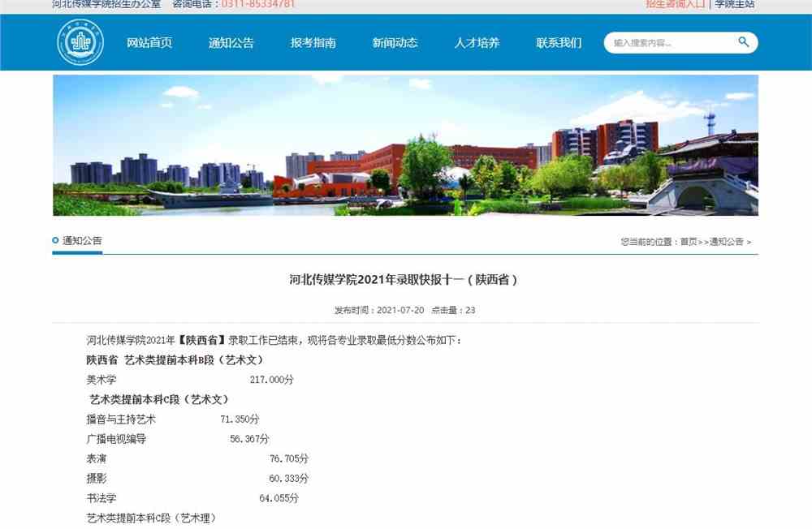Click the 招生咨询入口 link

coord(676,4)
